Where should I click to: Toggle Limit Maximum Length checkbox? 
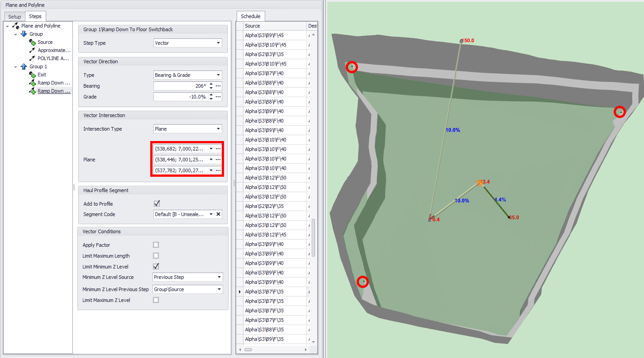tap(156, 256)
